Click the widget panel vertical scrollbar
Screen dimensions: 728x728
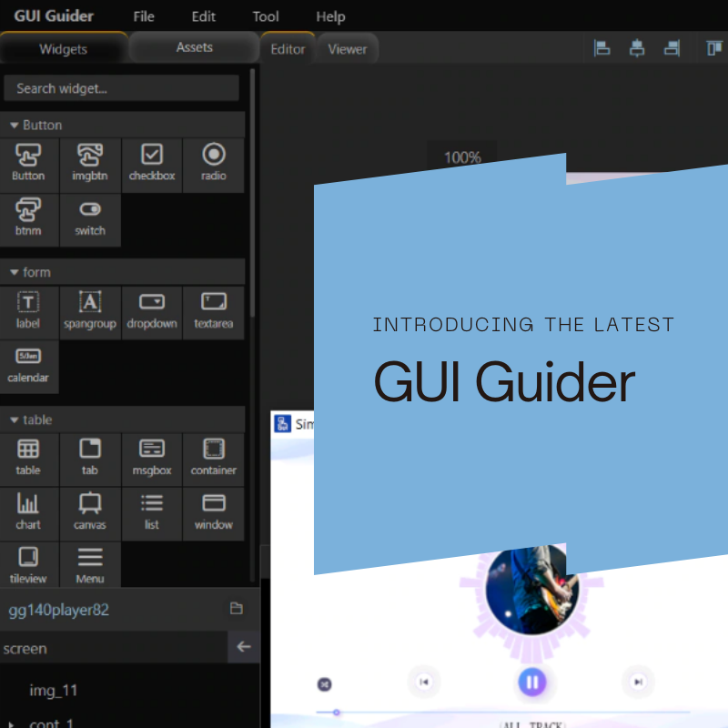(x=252, y=193)
